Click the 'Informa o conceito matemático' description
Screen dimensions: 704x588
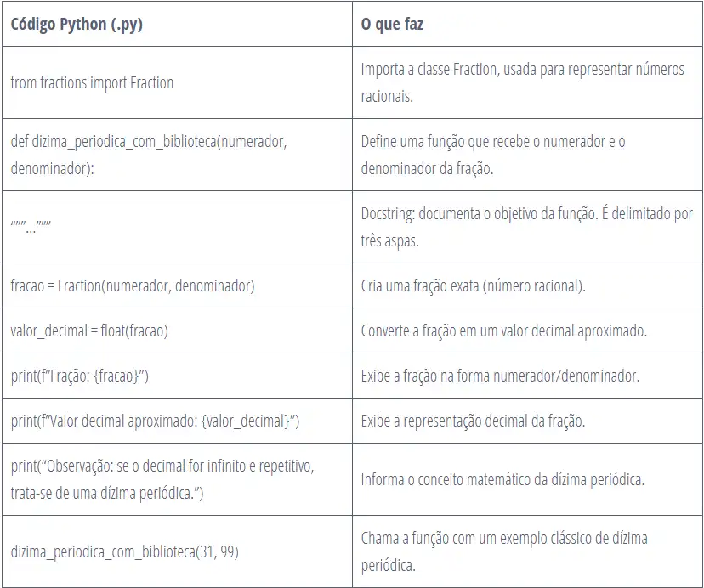click(502, 479)
